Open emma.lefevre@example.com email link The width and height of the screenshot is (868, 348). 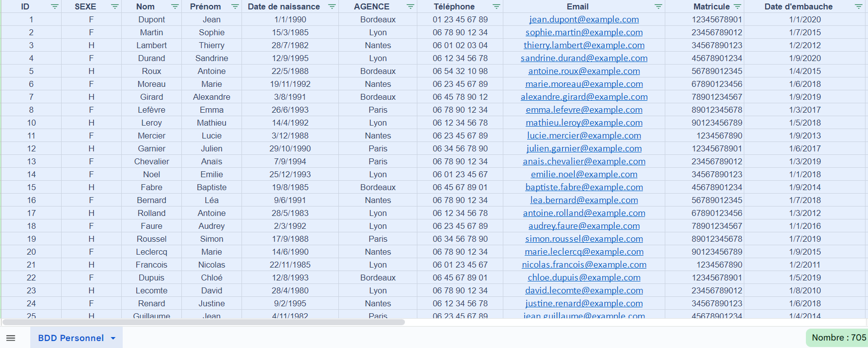point(584,110)
